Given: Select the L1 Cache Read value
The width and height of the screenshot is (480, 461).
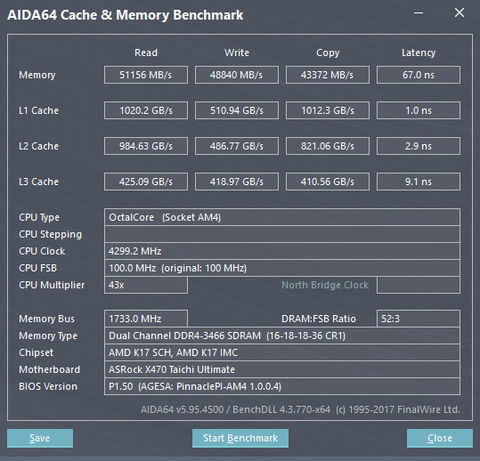Looking at the screenshot, I should point(146,110).
